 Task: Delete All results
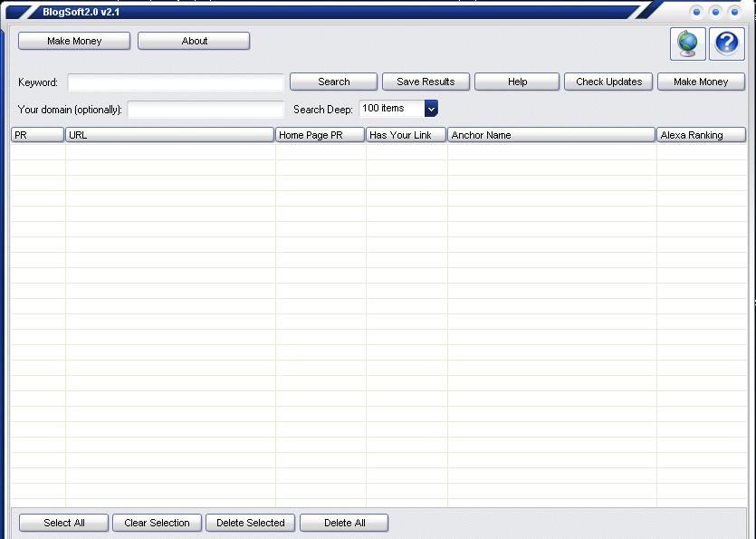344,523
